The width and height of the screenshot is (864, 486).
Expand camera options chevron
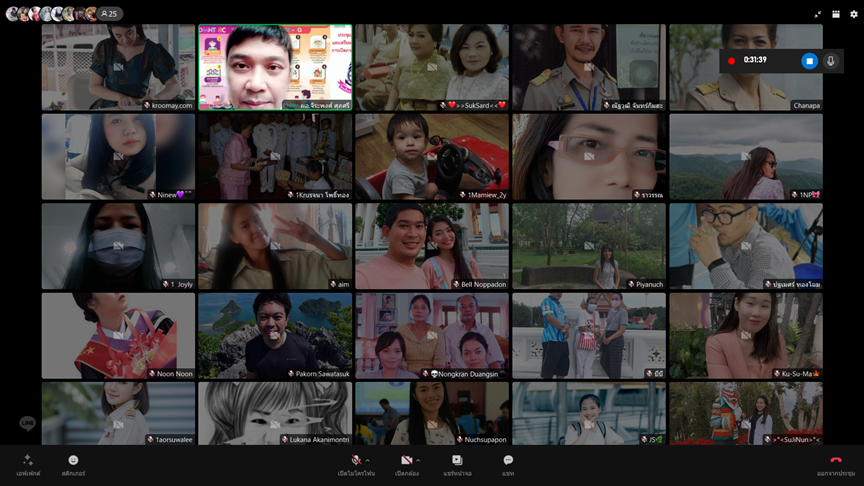pyautogui.click(x=418, y=460)
